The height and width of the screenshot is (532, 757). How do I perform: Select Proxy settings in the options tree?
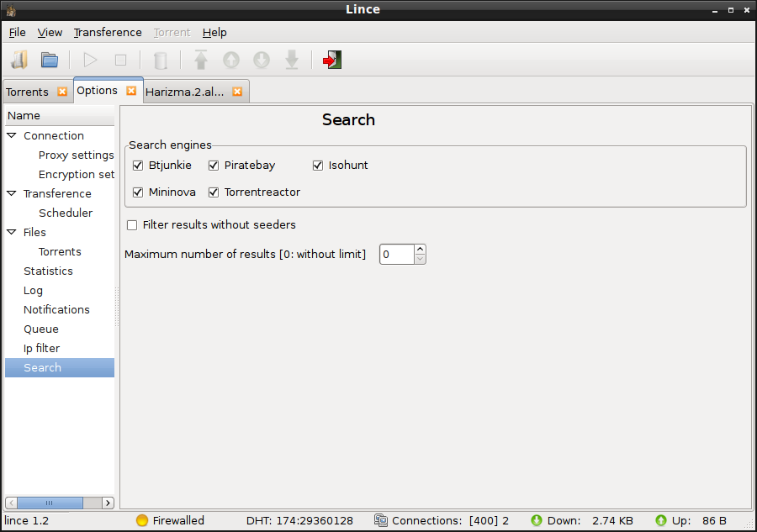tap(77, 155)
